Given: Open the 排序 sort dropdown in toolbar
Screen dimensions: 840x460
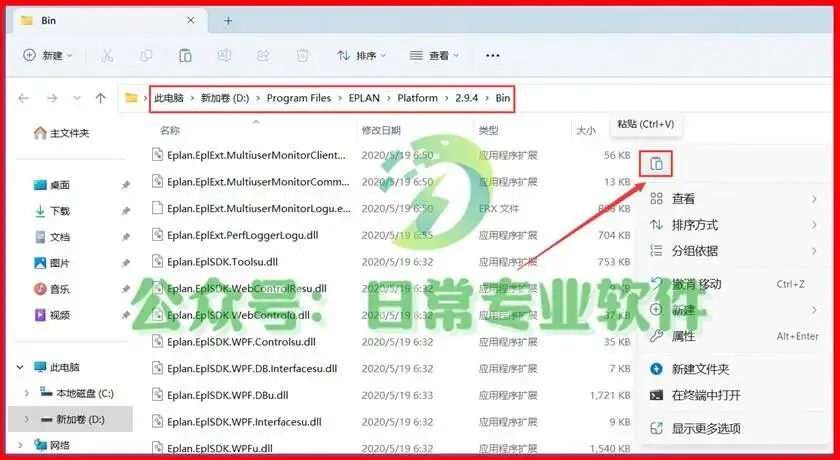Looking at the screenshot, I should click(361, 55).
